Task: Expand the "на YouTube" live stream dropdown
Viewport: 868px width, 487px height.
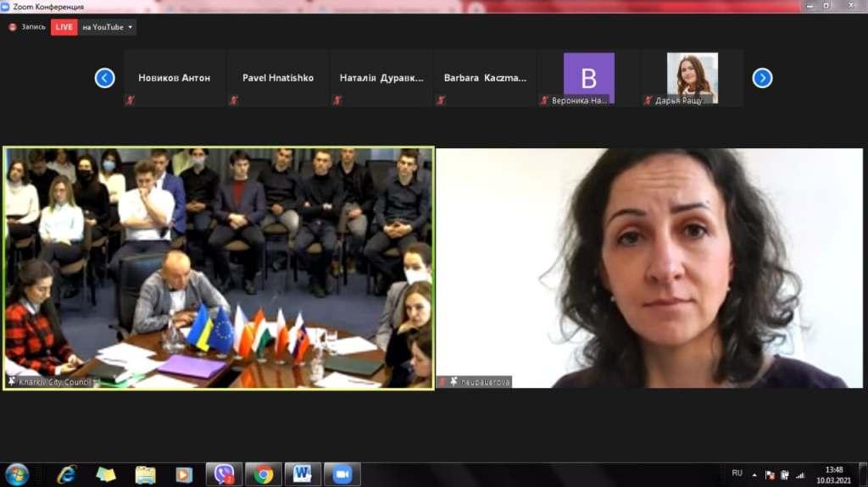Action: 130,27
